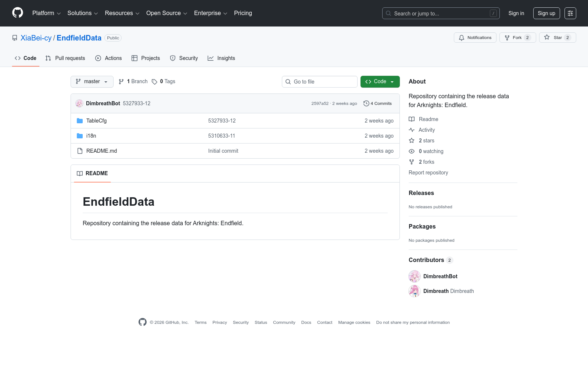
Task: Open the Initial commit message link
Action: pyautogui.click(x=223, y=151)
